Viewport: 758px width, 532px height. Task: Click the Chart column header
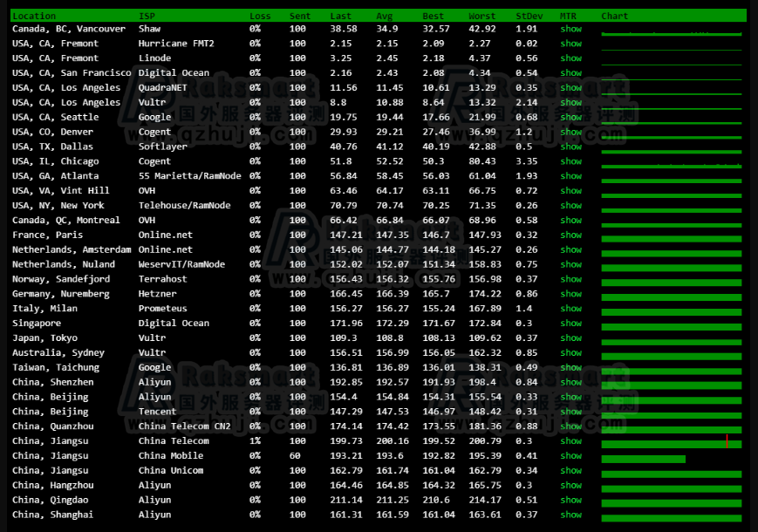pyautogui.click(x=614, y=16)
